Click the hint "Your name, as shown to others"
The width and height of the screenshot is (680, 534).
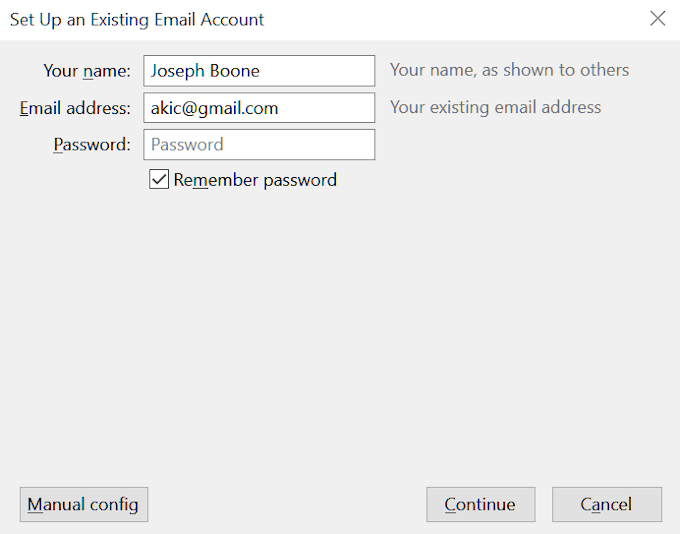[x=509, y=70]
